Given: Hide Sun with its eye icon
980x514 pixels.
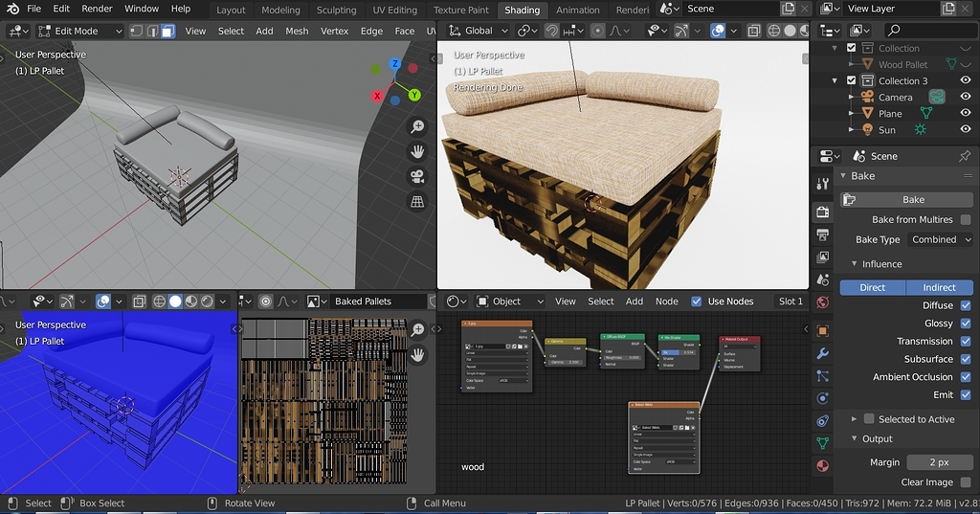Looking at the screenshot, I should click(x=966, y=129).
